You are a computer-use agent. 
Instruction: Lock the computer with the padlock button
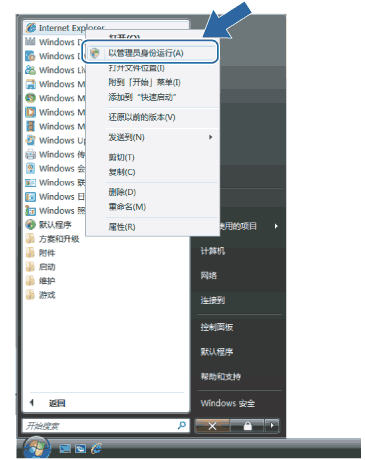click(x=247, y=426)
